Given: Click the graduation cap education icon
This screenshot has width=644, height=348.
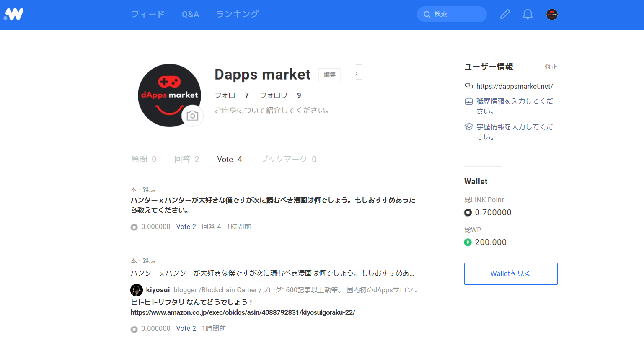Looking at the screenshot, I should (469, 126).
